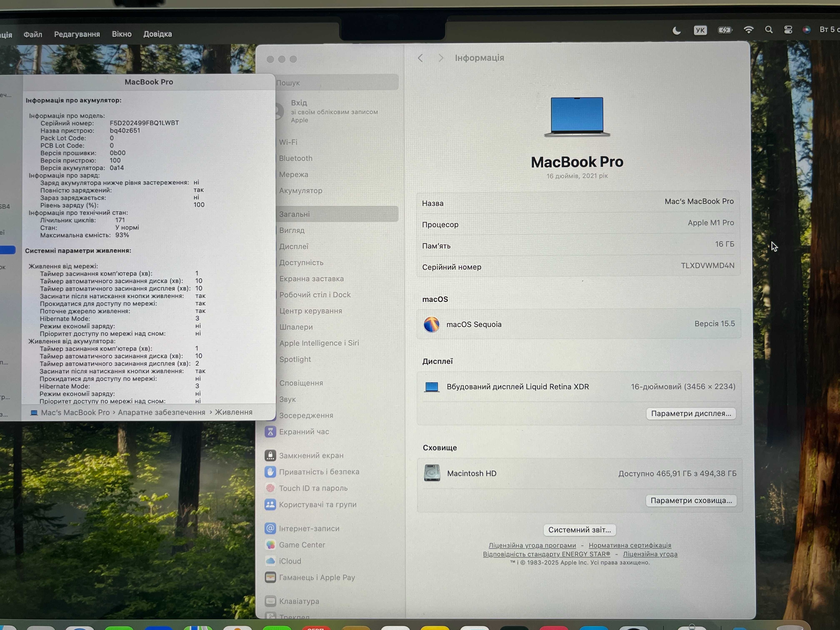Click Апаратне забезпечення in path bar

(161, 412)
